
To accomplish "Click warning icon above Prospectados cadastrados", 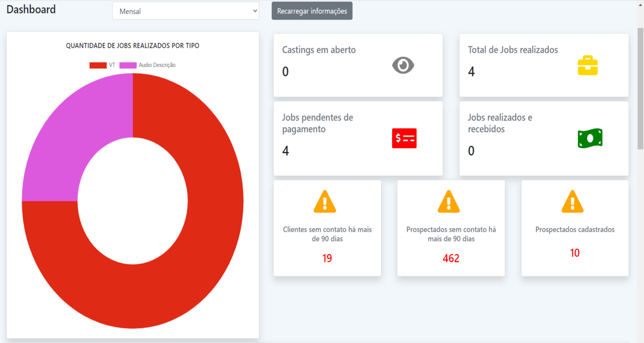I will (572, 202).
